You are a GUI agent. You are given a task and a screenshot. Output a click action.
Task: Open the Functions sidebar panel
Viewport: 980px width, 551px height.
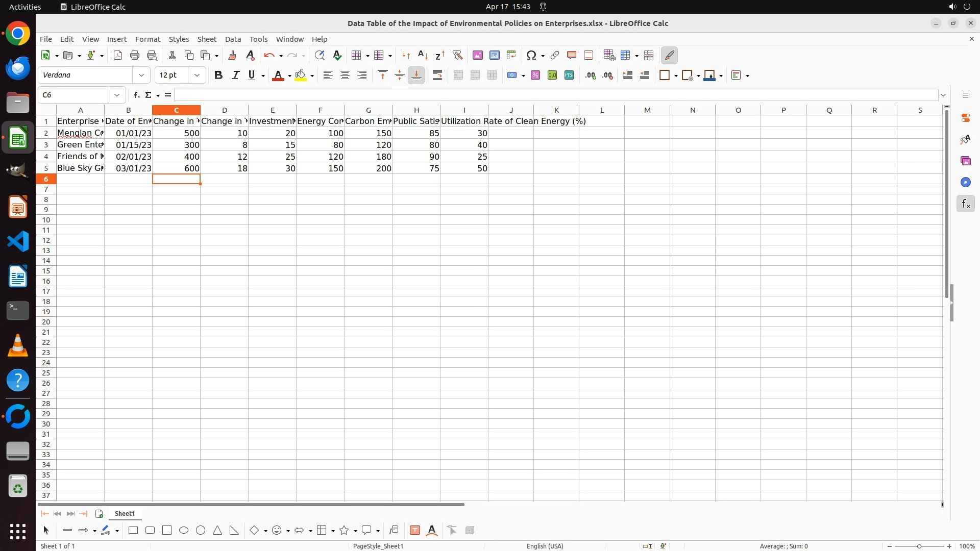[965, 204]
